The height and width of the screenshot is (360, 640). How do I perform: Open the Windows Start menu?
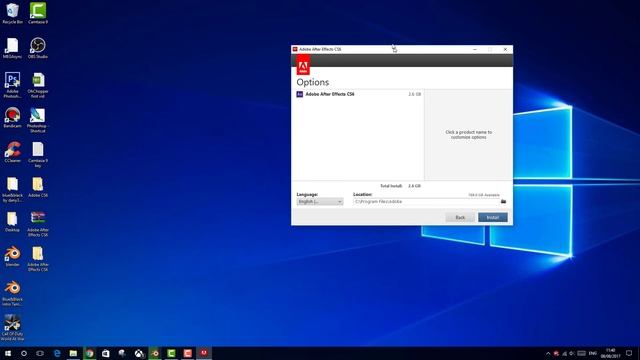click(8, 353)
